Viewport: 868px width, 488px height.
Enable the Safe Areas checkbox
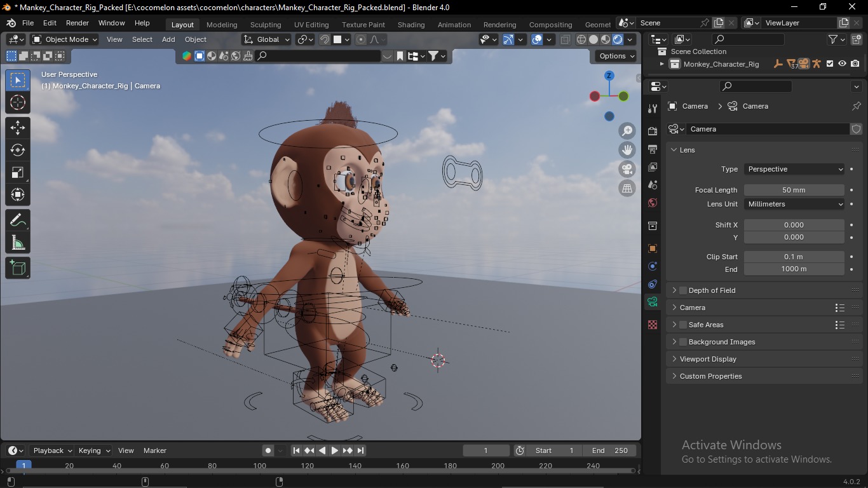coord(683,325)
